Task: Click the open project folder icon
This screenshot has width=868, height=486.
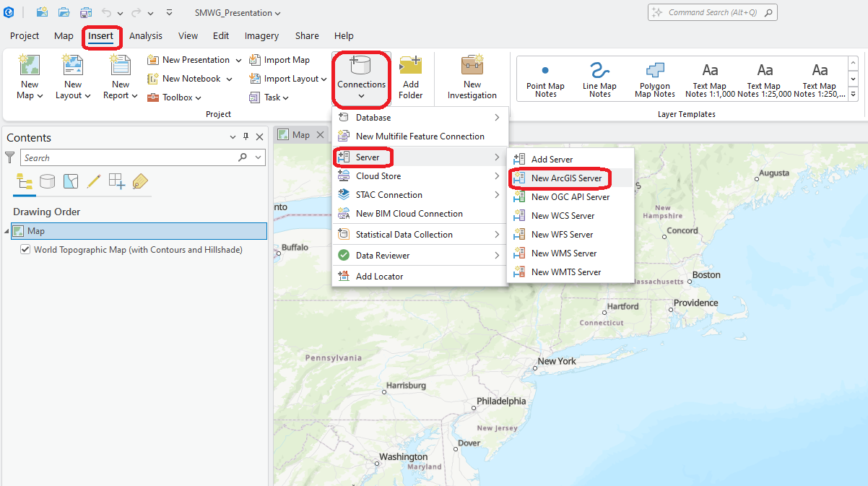Action: tap(64, 12)
